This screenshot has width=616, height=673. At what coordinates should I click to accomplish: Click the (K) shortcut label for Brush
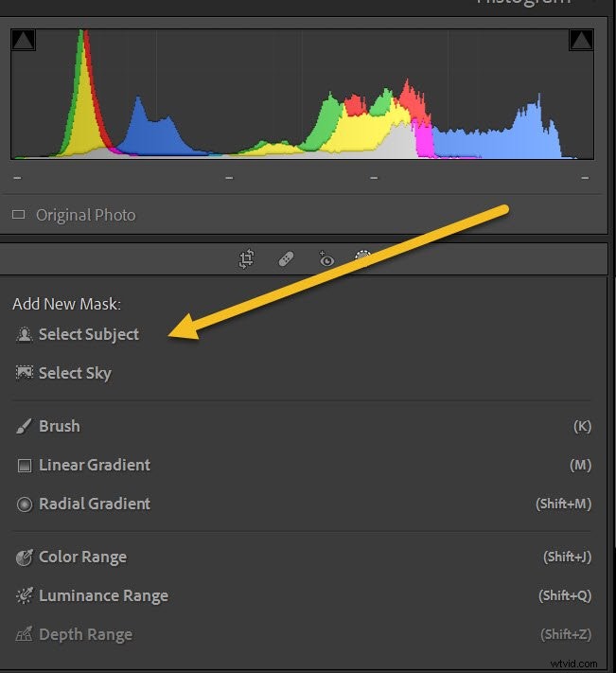point(582,426)
